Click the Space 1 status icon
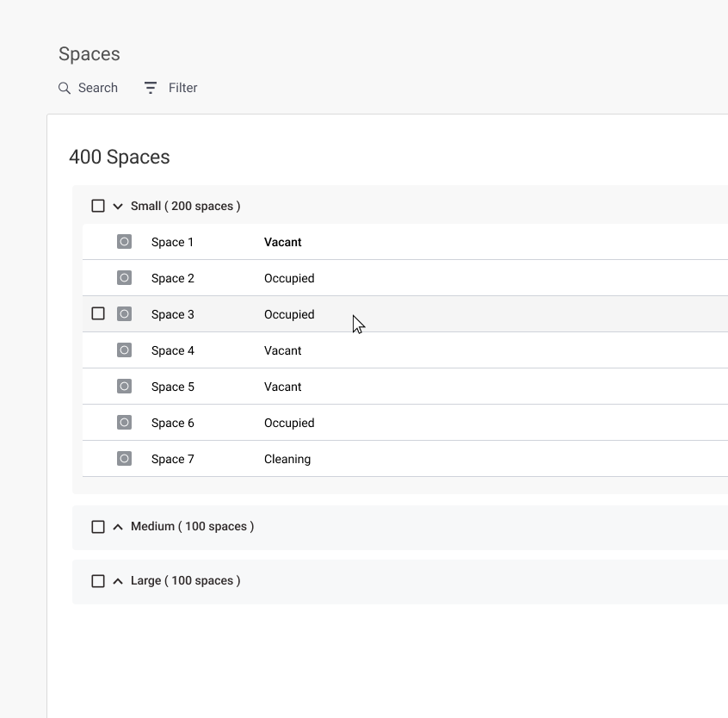728x718 pixels. pyautogui.click(x=124, y=241)
